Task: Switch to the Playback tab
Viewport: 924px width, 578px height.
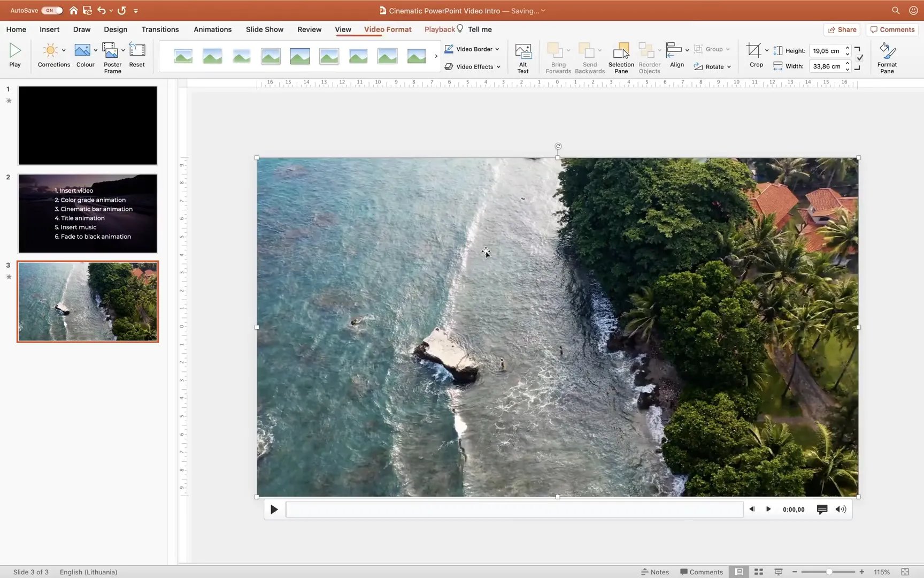Action: pyautogui.click(x=440, y=29)
